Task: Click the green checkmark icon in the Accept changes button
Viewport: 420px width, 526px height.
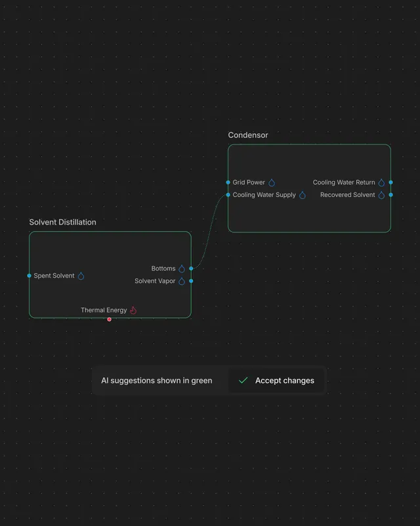Action: point(243,380)
